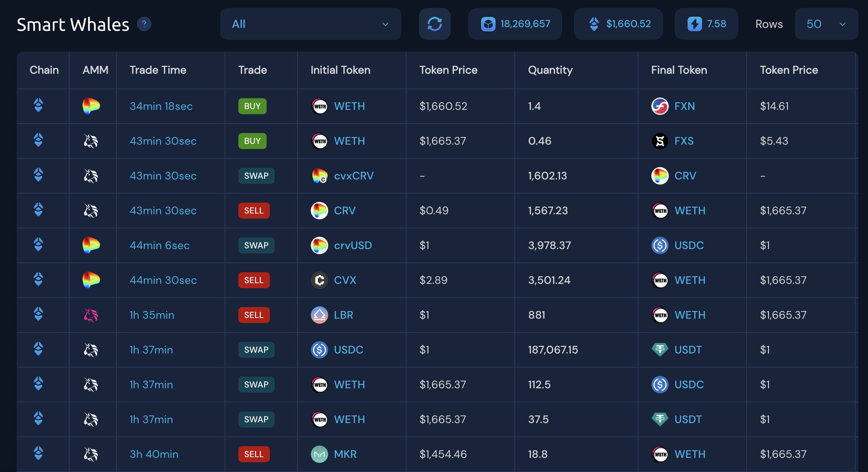The width and height of the screenshot is (868, 472).
Task: Click the Ethereum chain icon in the MKR row
Action: click(38, 454)
